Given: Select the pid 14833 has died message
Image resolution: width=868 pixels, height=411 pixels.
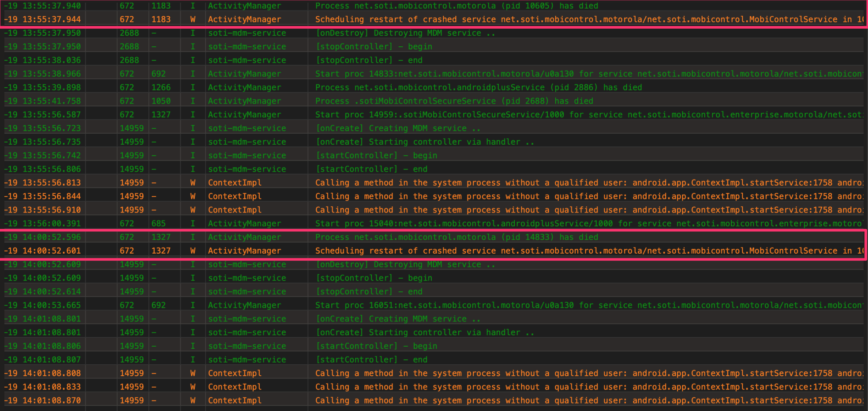Looking at the screenshot, I should (456, 237).
